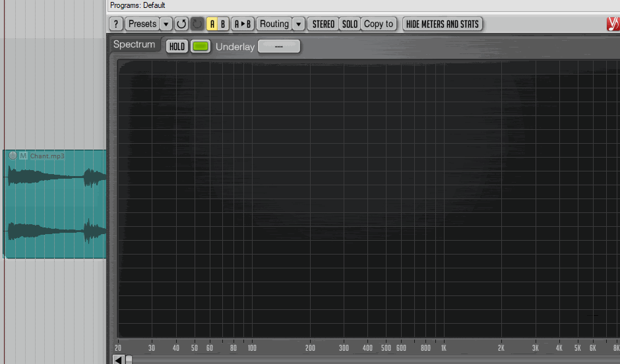Click the red Voxengo logo icon
Viewport: 620px width, 364px height.
click(613, 24)
